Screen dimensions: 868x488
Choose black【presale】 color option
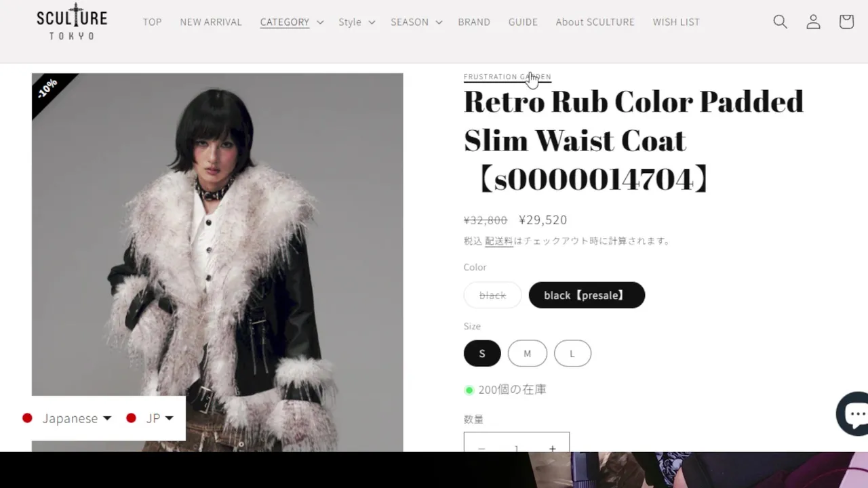pos(587,295)
